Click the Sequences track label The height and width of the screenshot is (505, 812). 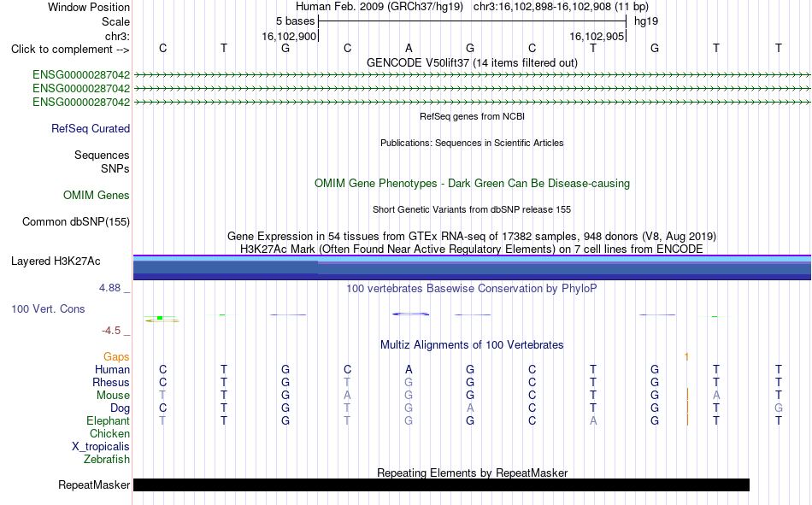point(102,155)
